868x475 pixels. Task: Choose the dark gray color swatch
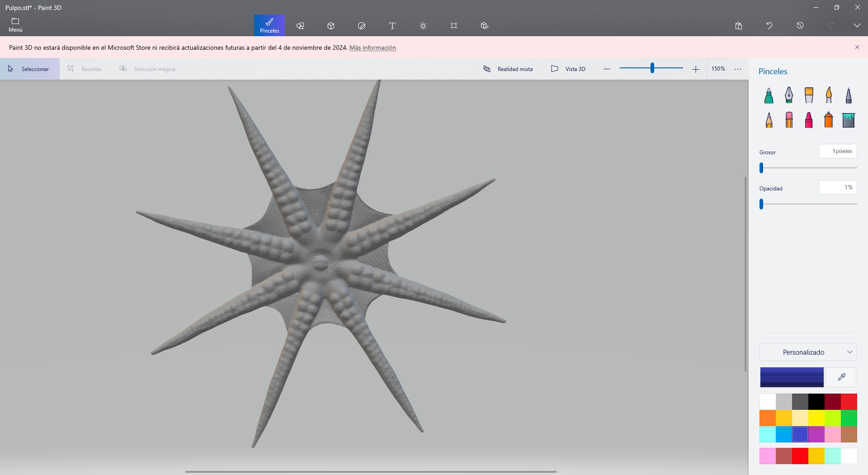pyautogui.click(x=800, y=402)
